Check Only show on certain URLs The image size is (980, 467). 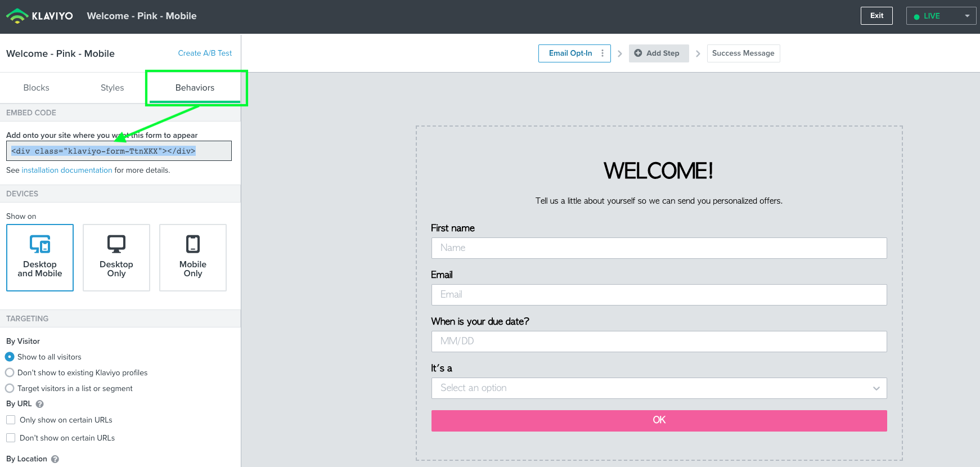click(11, 420)
